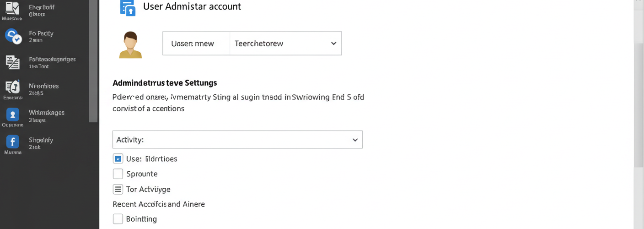The height and width of the screenshot is (229, 644).
Task: Uncheck the Use: Bldrrtioes checkbox
Action: 118,159
